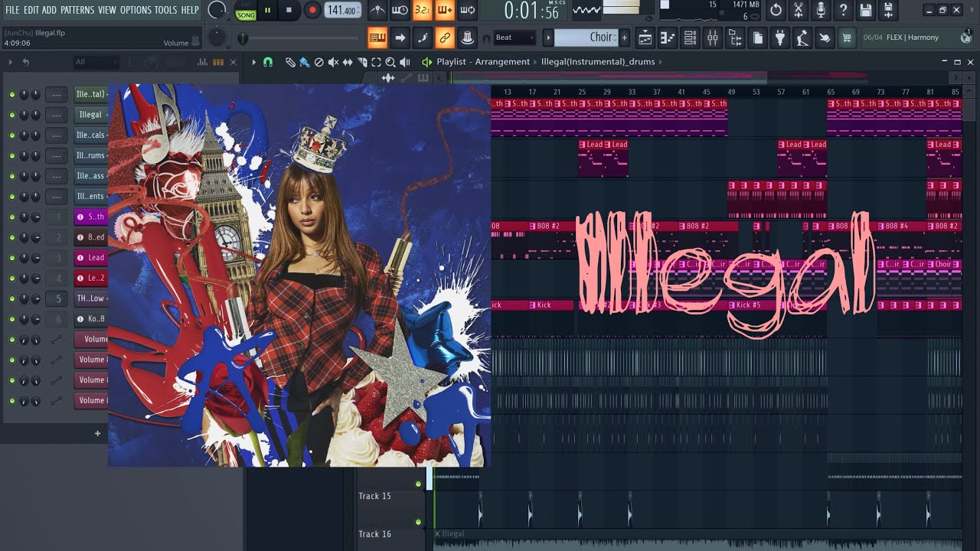The height and width of the screenshot is (551, 980).
Task: Open the OPTIONS menu
Action: coord(136,10)
